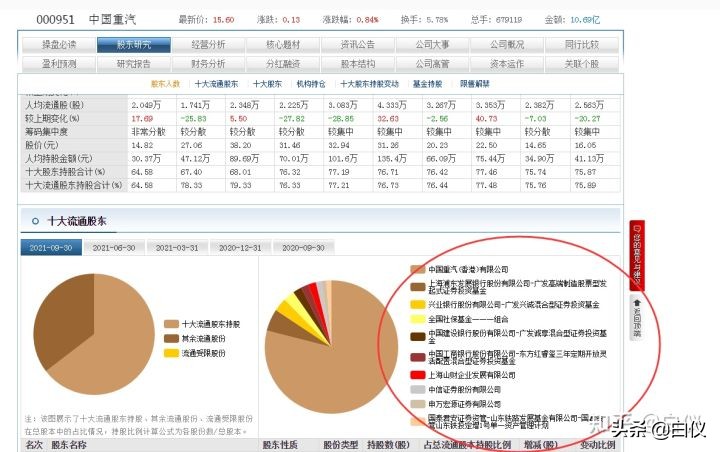Go to 公司大事 tab
Image resolution: width=720 pixels, height=452 pixels.
[432, 45]
